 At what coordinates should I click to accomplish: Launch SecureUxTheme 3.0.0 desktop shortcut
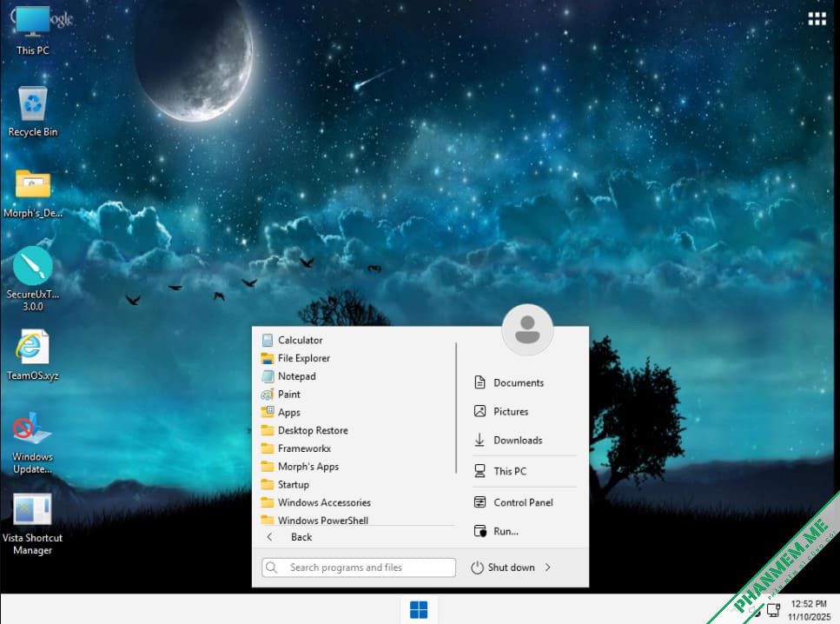pyautogui.click(x=33, y=279)
